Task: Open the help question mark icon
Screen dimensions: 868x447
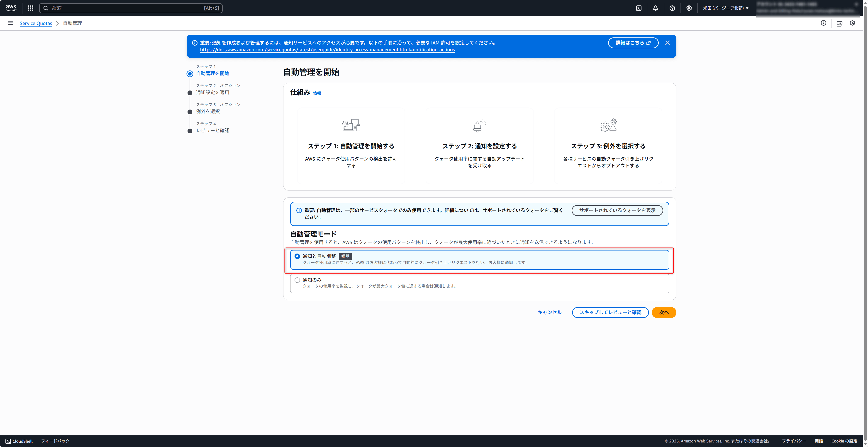Action: click(672, 8)
